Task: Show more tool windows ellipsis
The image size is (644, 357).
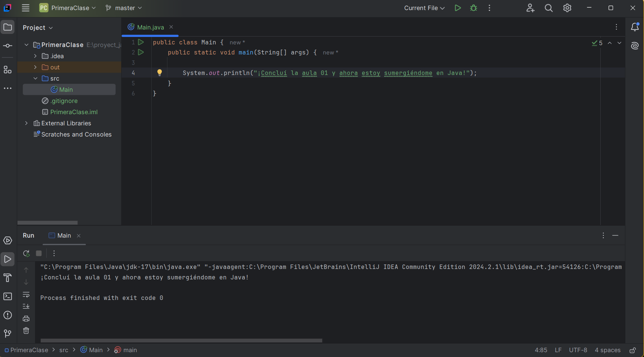Action: click(x=7, y=88)
